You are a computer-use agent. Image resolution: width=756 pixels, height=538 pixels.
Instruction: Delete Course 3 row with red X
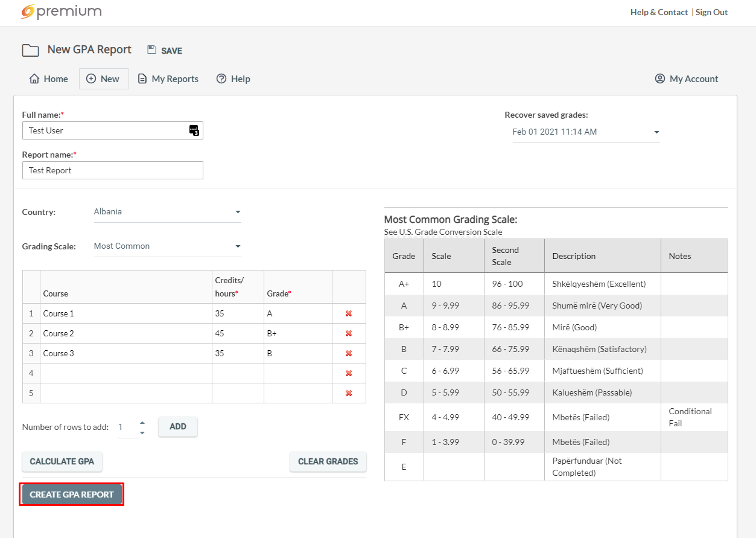click(349, 353)
